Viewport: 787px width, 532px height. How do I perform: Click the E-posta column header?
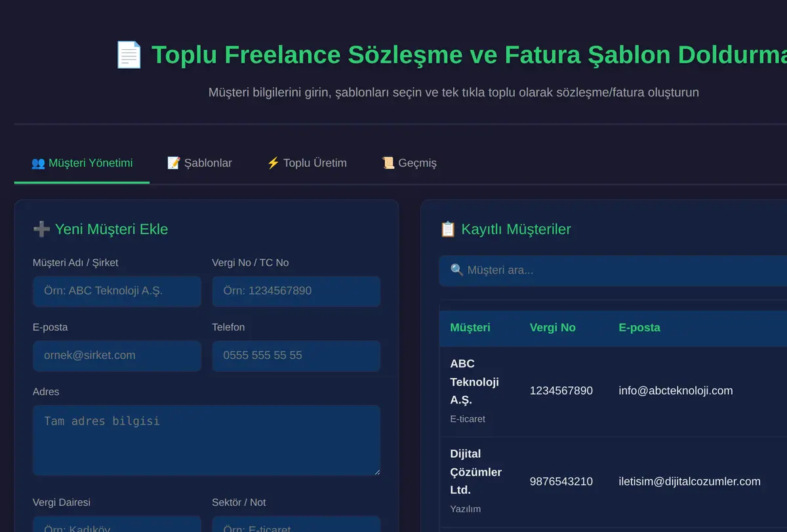639,327
